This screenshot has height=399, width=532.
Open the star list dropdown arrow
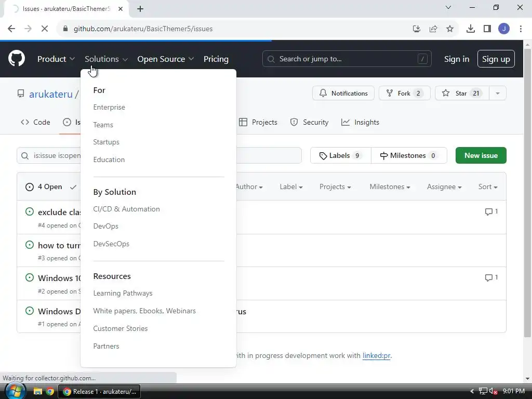[498, 94]
